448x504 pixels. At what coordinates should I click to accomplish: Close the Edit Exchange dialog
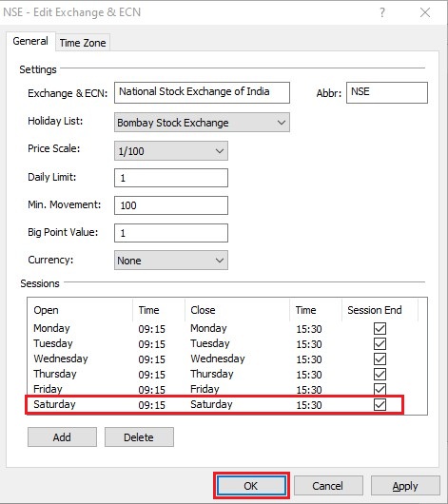pyautogui.click(x=425, y=12)
